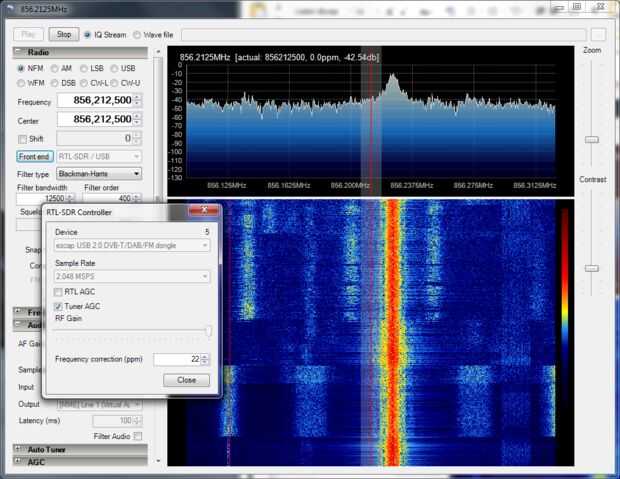This screenshot has height=479, width=620.
Task: Expand the Auto Tuner panel icon
Action: coord(20,449)
